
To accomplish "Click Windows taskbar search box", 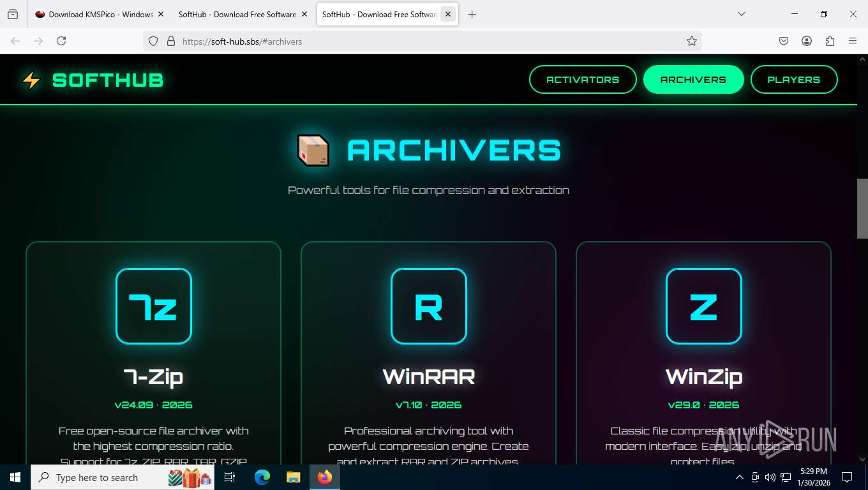I will [123, 477].
